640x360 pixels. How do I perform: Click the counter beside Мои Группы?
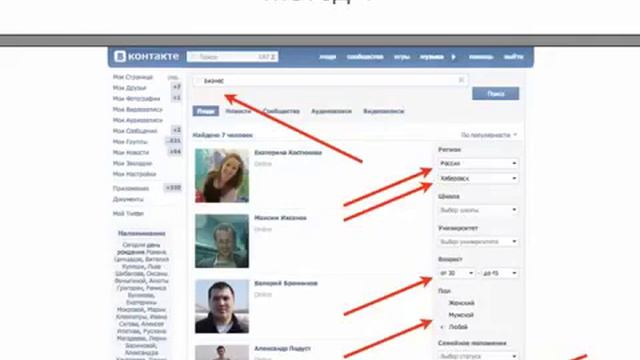[174, 141]
